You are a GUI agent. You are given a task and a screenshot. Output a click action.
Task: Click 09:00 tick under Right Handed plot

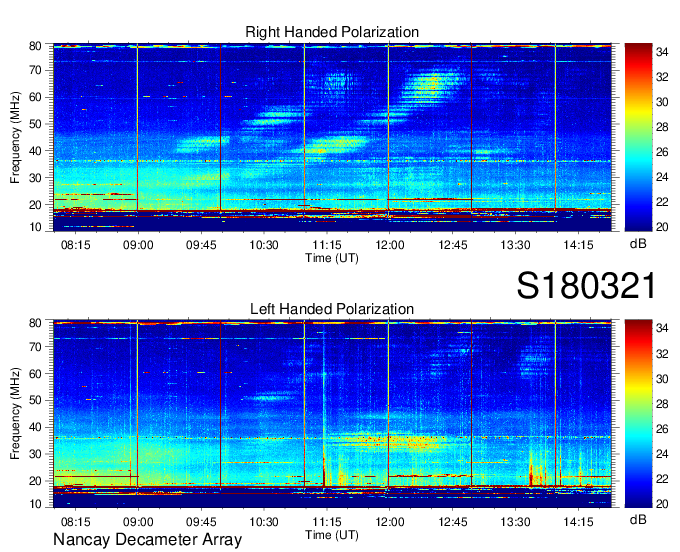[x=138, y=245]
